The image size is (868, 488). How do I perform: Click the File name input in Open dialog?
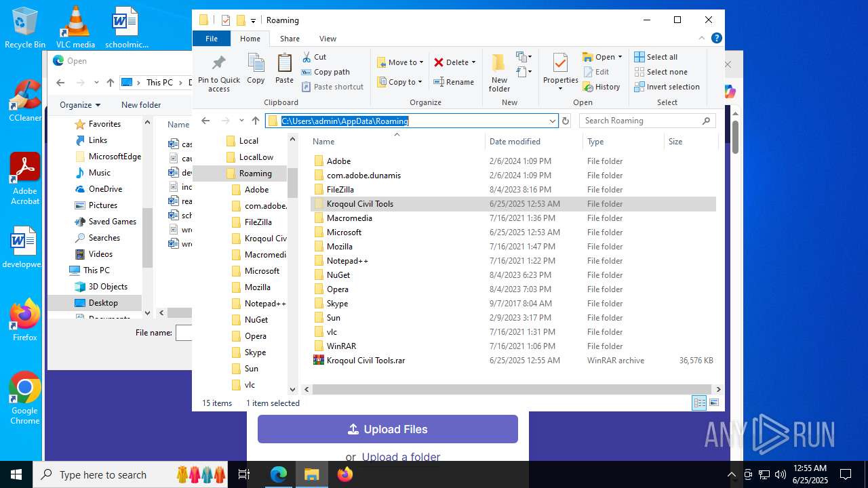184,333
